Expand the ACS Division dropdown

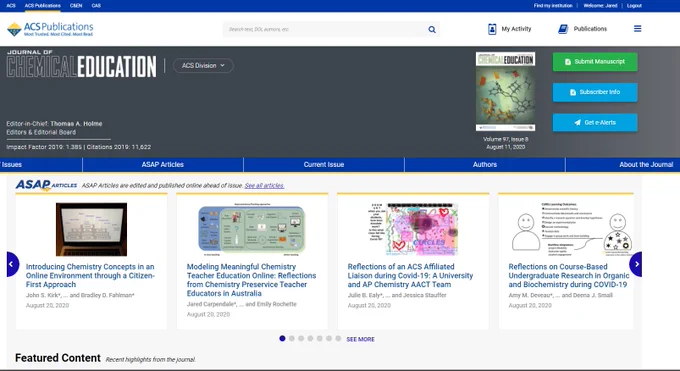point(203,66)
